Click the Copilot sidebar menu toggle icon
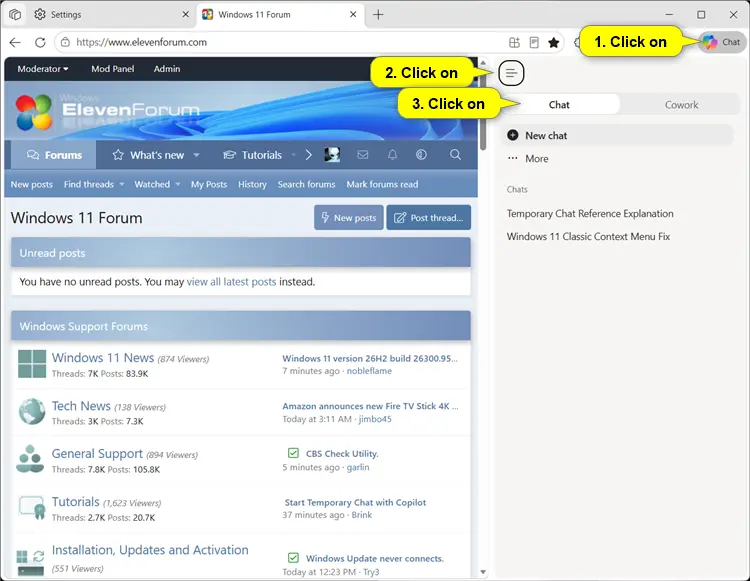 [x=511, y=73]
